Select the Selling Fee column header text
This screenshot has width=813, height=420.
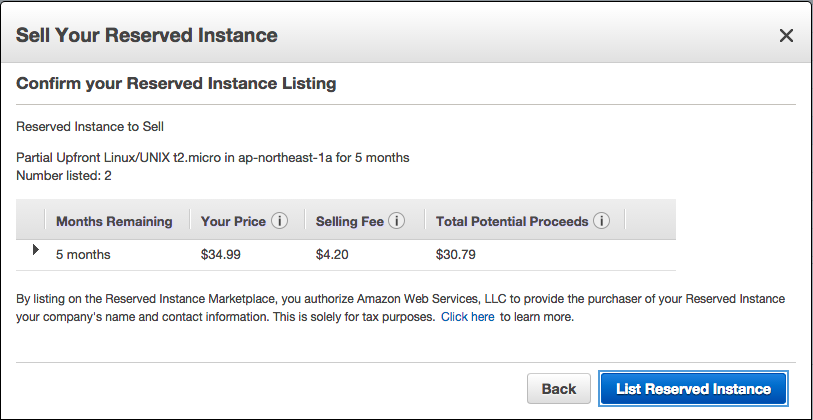[x=349, y=221]
